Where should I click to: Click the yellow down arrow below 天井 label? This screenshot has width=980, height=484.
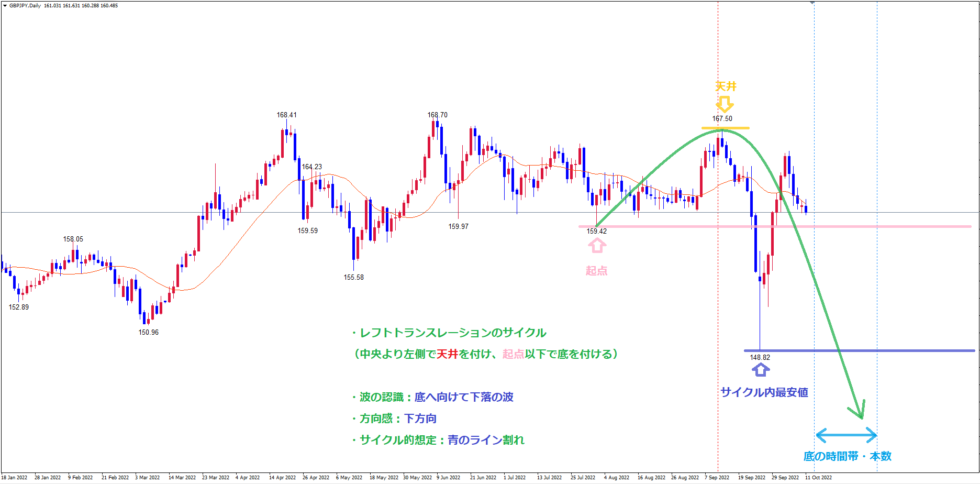point(725,104)
